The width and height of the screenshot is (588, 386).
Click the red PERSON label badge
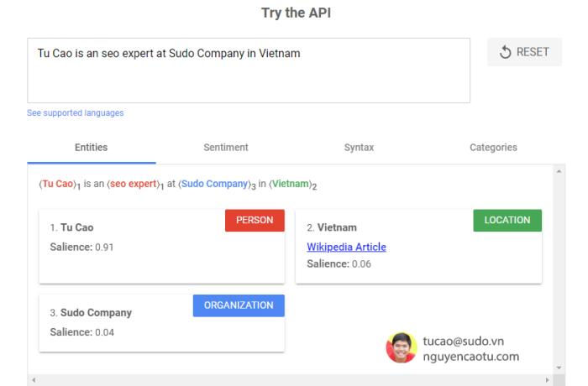pos(255,221)
